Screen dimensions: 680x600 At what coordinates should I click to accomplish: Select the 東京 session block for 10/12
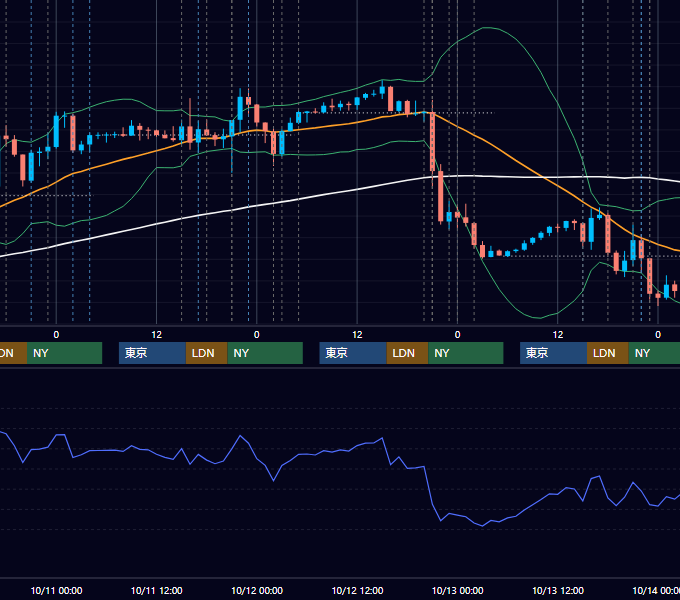tap(353, 353)
